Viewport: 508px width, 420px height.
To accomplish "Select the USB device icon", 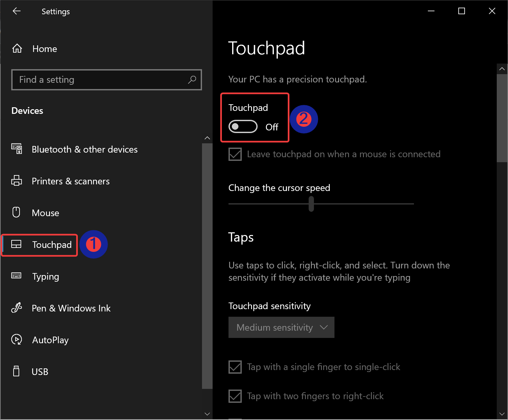I will click(x=16, y=371).
